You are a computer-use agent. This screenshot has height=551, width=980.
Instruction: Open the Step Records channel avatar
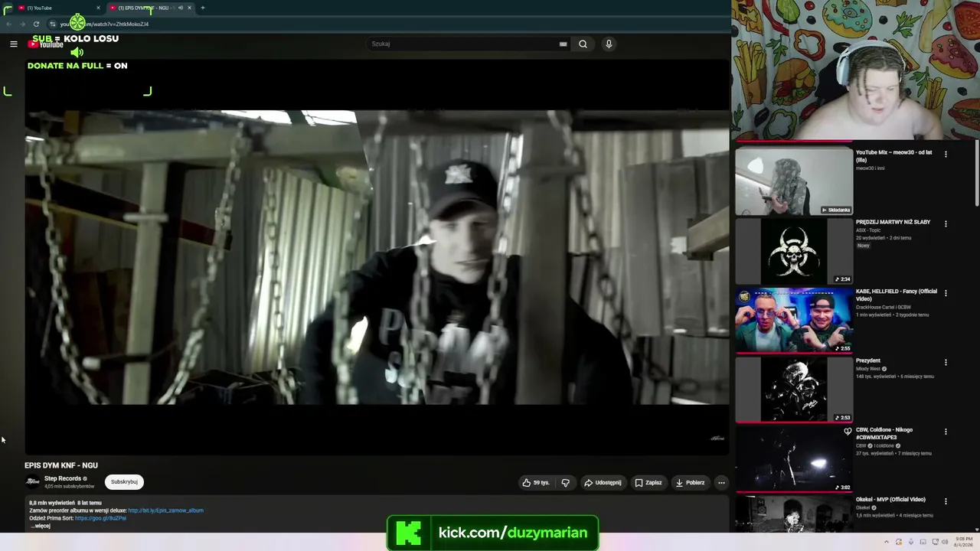(32, 481)
